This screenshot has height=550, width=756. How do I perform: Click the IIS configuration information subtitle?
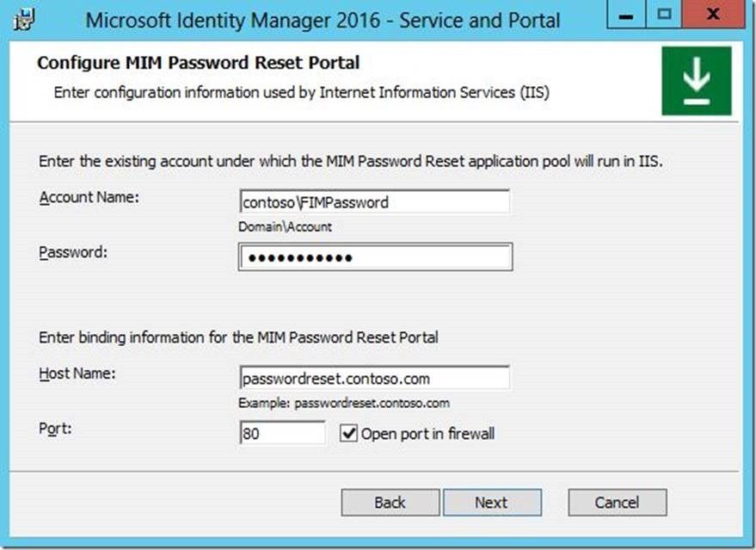[x=301, y=92]
